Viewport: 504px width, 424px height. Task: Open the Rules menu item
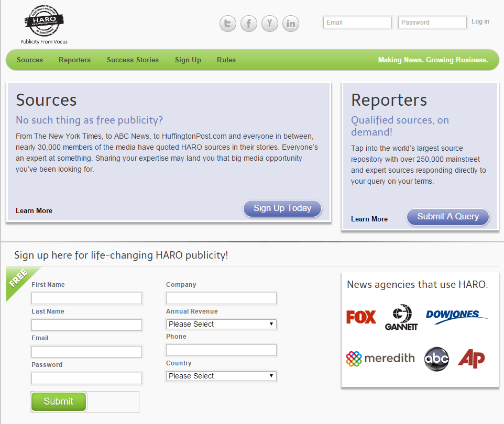coord(226,60)
